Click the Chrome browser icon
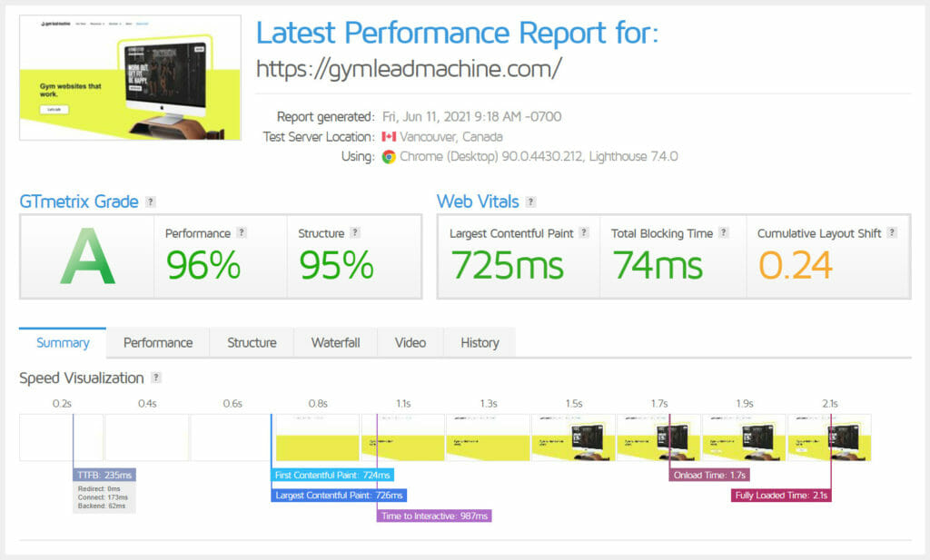Viewport: 930px width, 560px height. (x=391, y=156)
